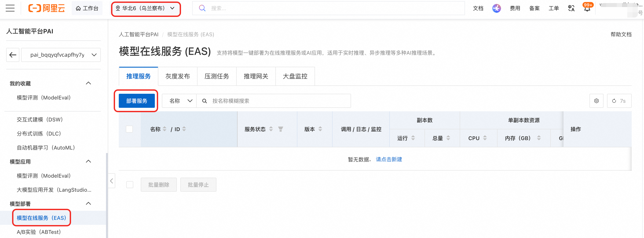Open 大模型应用开发 (LangStudio)
This screenshot has width=644, height=238.
pos(54,190)
